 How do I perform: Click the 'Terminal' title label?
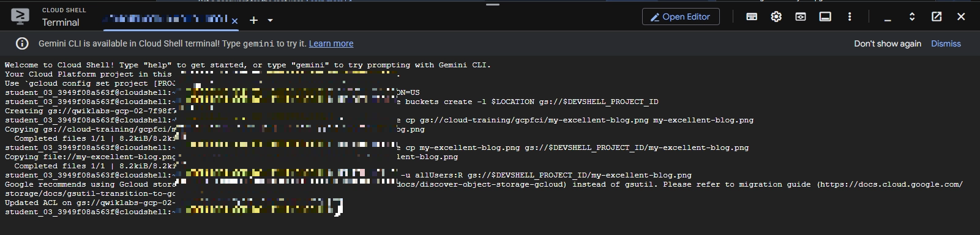coord(61,23)
